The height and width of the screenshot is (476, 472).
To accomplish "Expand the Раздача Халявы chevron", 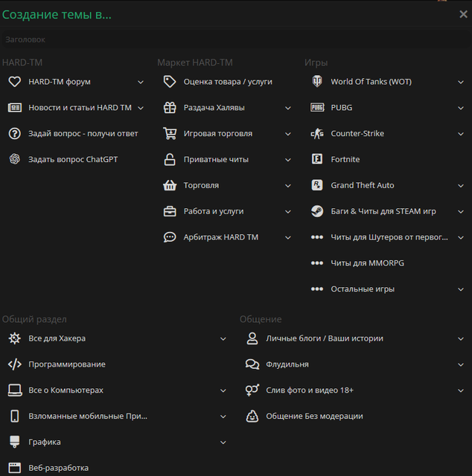I will coord(288,108).
